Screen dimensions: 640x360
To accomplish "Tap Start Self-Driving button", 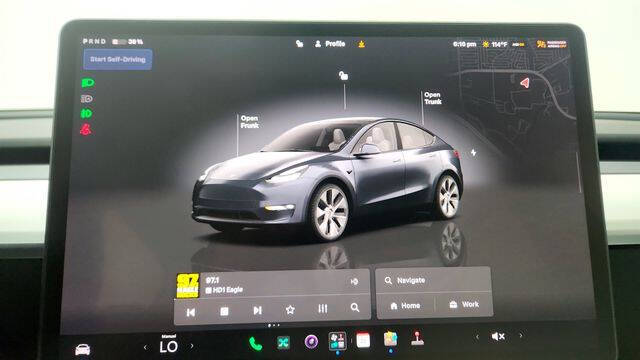I will coord(118,60).
